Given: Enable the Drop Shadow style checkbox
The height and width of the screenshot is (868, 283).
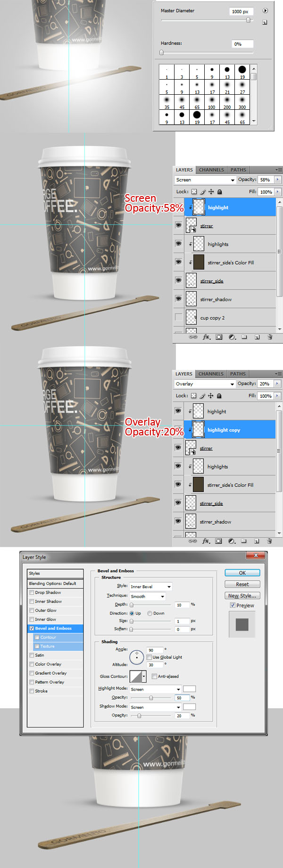Looking at the screenshot, I should (x=32, y=592).
